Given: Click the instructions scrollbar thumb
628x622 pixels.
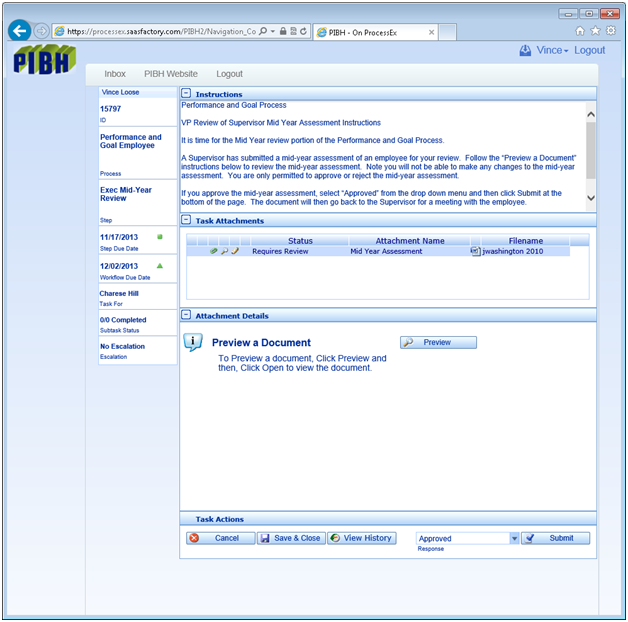Looking at the screenshot, I should tap(591, 150).
